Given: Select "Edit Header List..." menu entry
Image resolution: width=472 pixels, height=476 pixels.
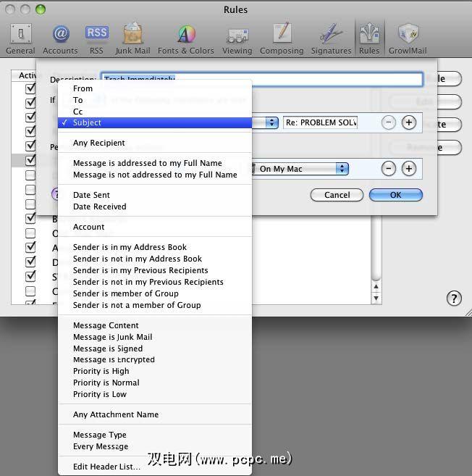Looking at the screenshot, I should [x=106, y=467].
